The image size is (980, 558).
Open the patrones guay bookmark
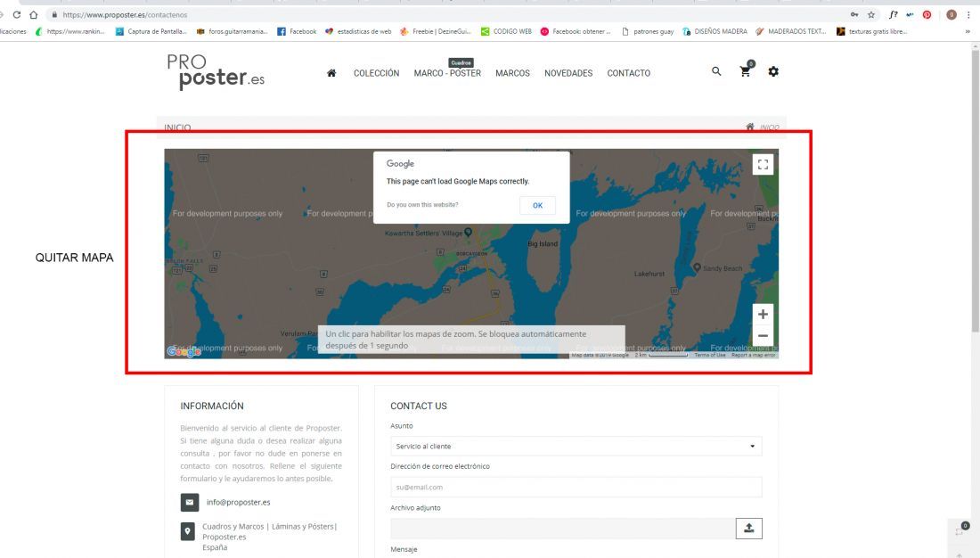648,31
